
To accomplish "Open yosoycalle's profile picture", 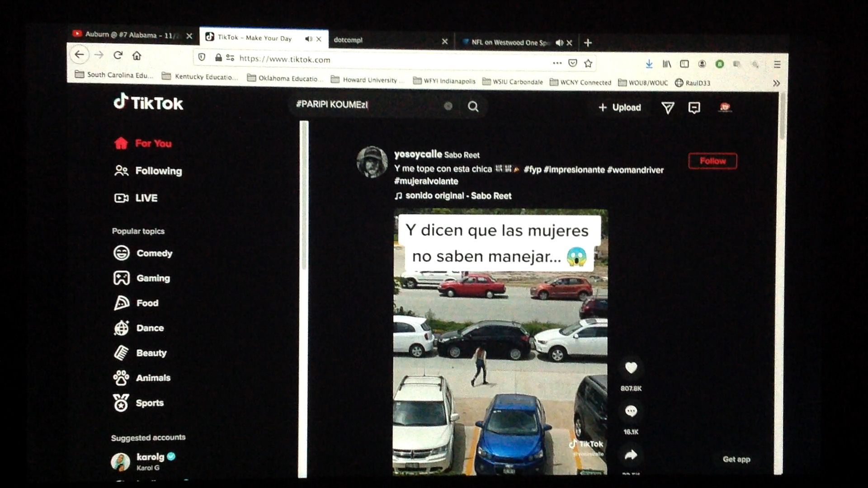I will point(372,162).
